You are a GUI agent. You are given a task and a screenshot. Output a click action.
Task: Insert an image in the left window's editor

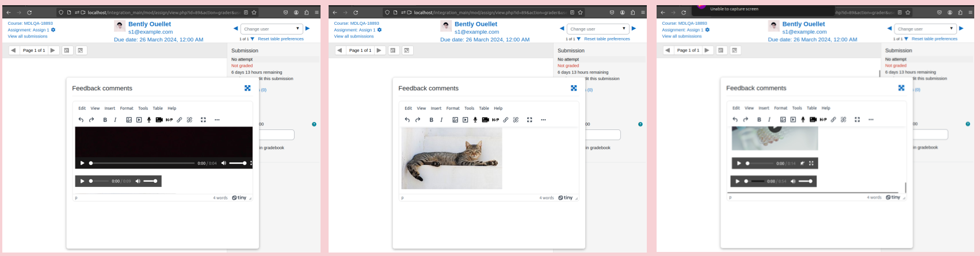point(129,120)
